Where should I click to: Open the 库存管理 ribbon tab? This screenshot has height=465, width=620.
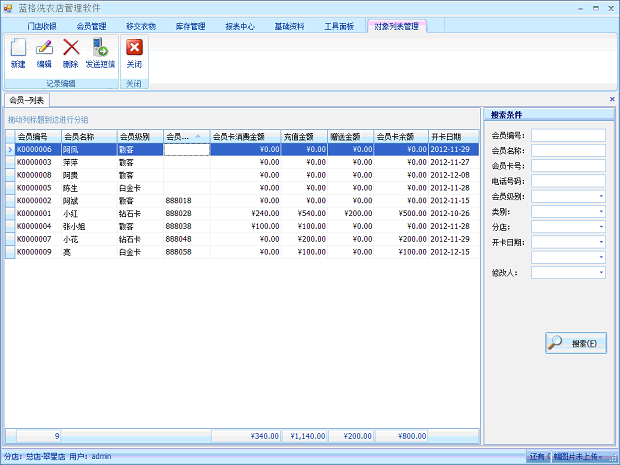click(191, 26)
